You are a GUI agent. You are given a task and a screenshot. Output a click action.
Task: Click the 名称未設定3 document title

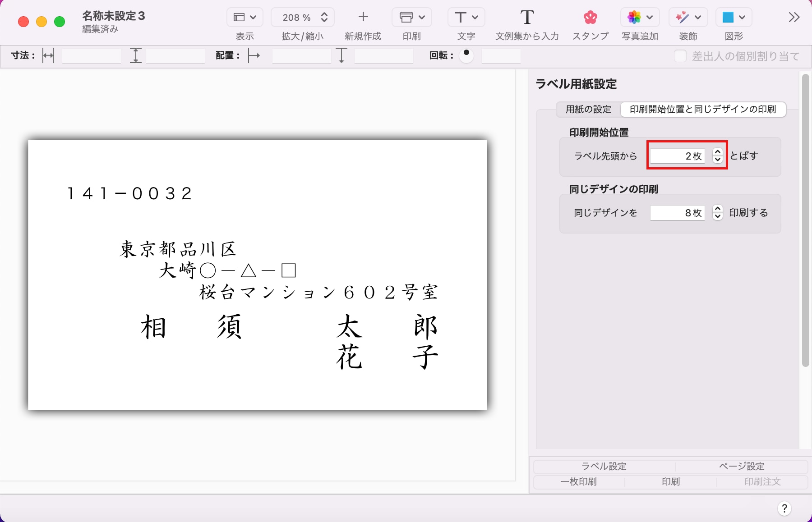[114, 16]
